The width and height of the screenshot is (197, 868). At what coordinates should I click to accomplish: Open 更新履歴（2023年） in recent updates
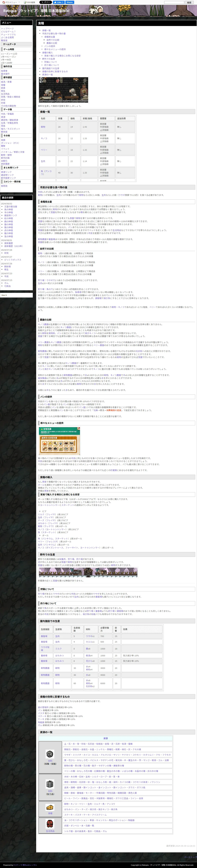click(x=13, y=246)
